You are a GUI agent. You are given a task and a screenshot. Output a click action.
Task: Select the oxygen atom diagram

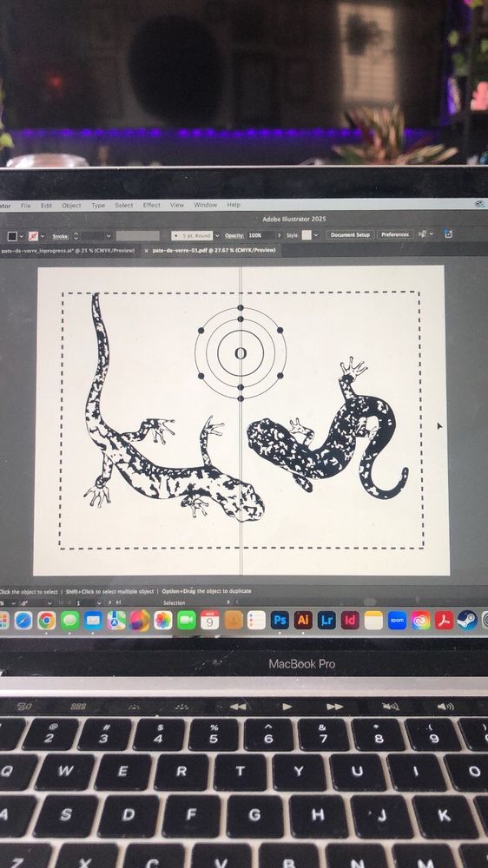(x=241, y=353)
